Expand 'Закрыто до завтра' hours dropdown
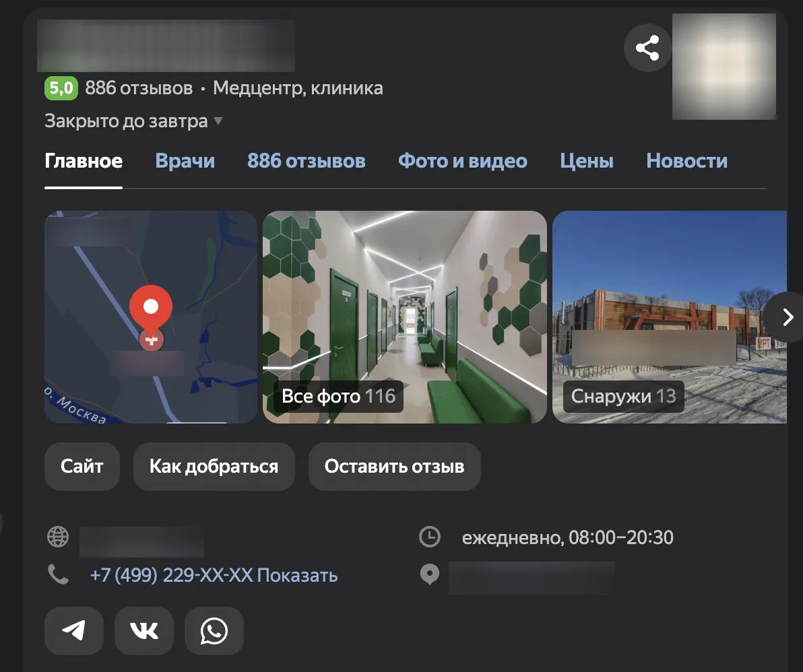Screen dimensions: 803x672 [x=133, y=121]
